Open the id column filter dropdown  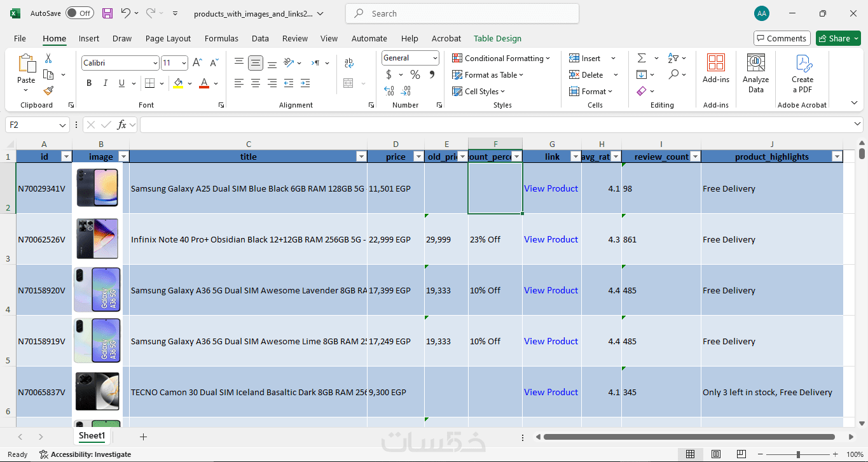point(65,157)
